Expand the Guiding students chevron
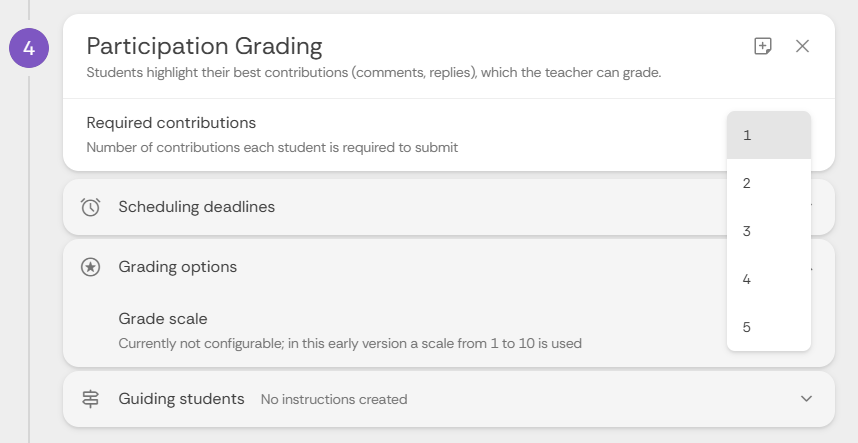Image resolution: width=858 pixels, height=443 pixels. click(806, 399)
